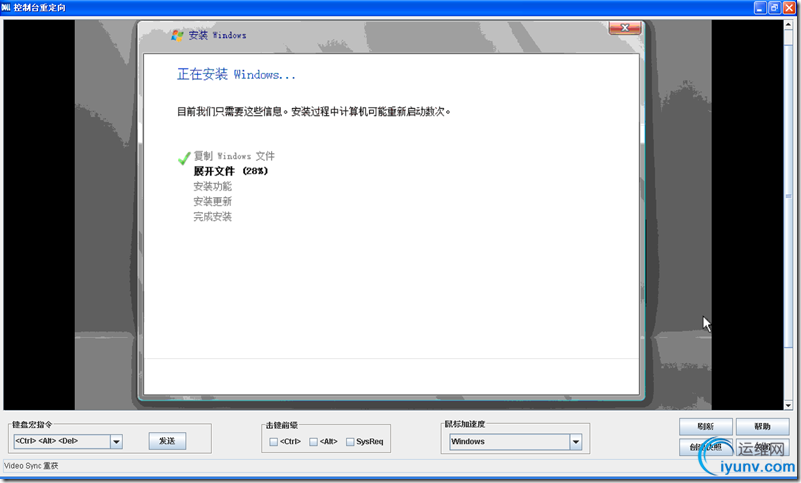Minimize the 控制台重定向 window

point(760,8)
